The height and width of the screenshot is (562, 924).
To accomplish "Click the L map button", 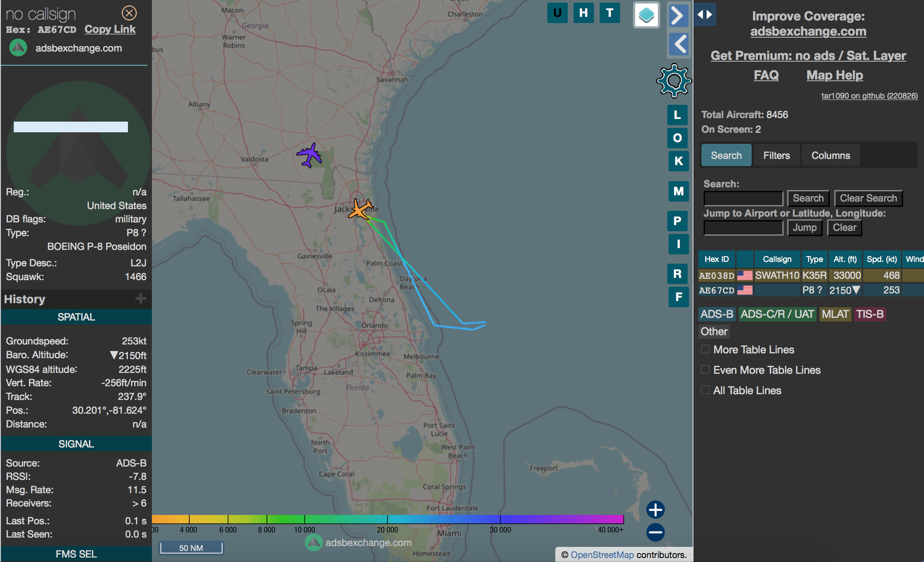I will [677, 115].
